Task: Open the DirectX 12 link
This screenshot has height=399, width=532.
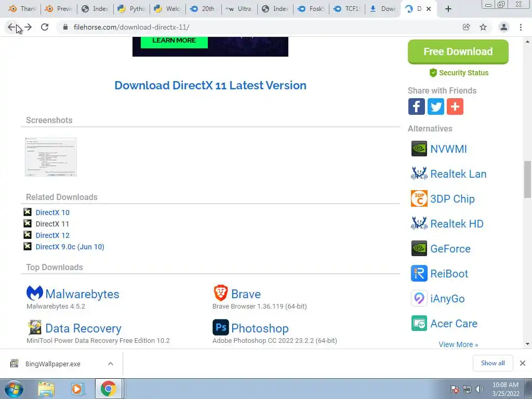Action: coord(52,235)
